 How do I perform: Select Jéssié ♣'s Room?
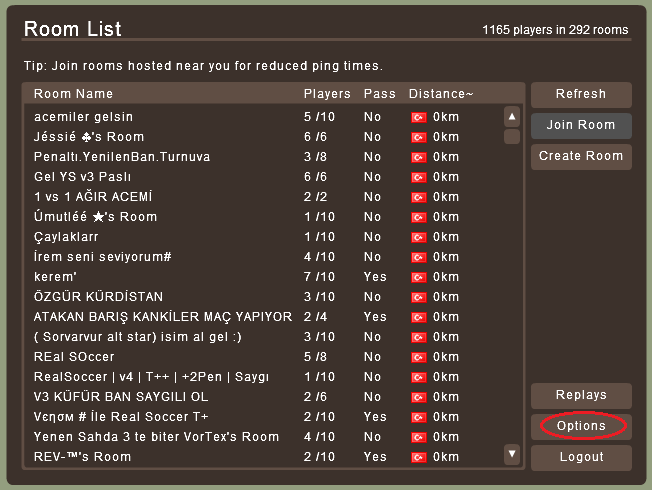(x=264, y=137)
